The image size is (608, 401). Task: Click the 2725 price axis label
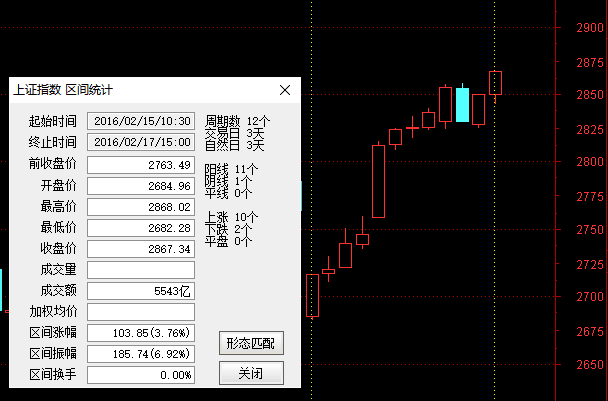tap(590, 264)
